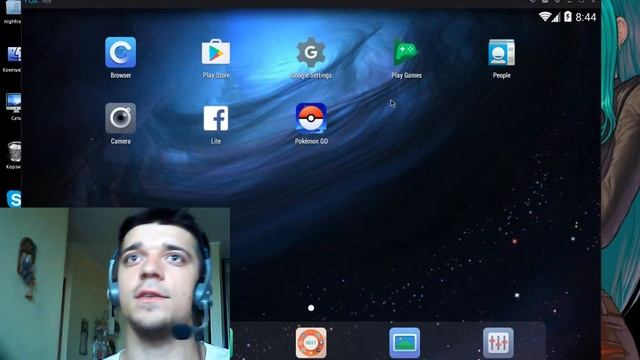Launch the Play Games app

pyautogui.click(x=406, y=53)
